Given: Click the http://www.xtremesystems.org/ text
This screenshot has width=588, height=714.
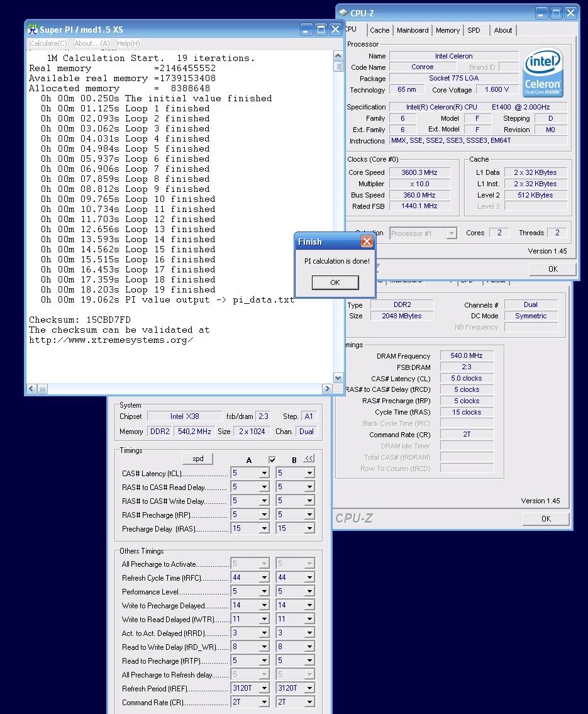Looking at the screenshot, I should coord(111,340).
